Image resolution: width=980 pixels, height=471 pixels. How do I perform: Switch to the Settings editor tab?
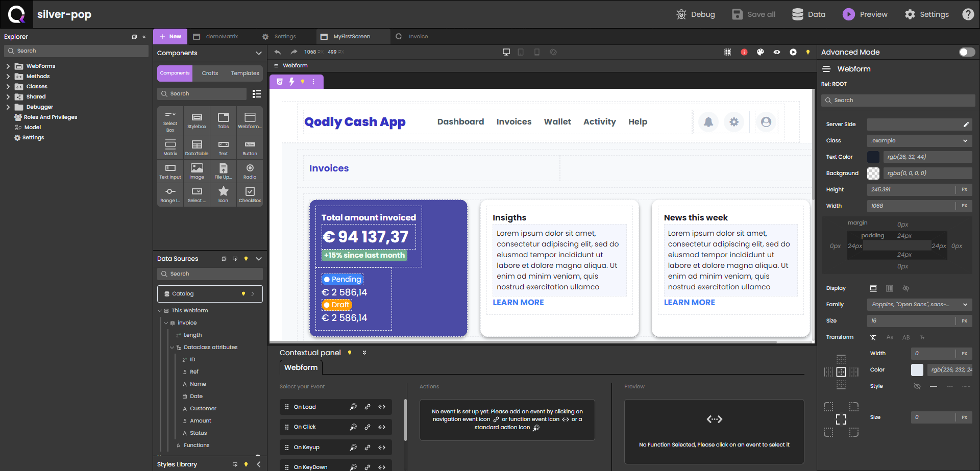pyautogui.click(x=280, y=37)
